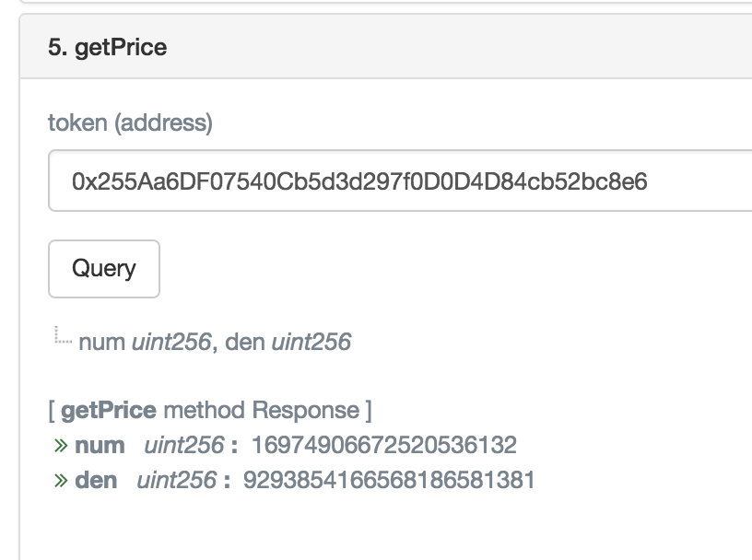Click "den uint256" in the return signature

coord(288,343)
